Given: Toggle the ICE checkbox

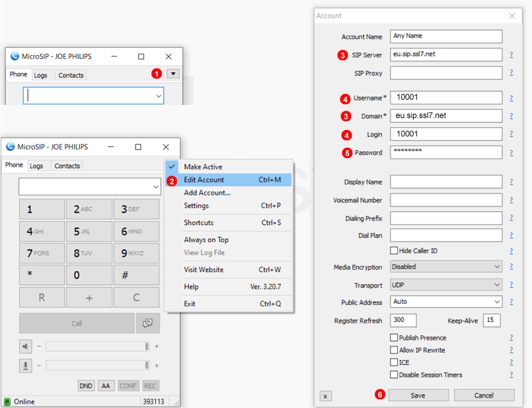Looking at the screenshot, I should (x=394, y=362).
